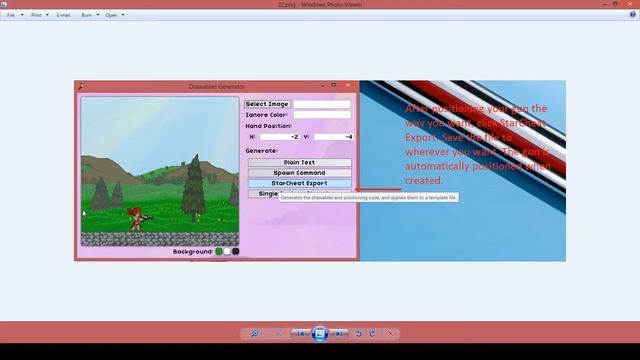Delete the photo with the red X icon
Viewport: 640px width, 360px height.
point(390,333)
